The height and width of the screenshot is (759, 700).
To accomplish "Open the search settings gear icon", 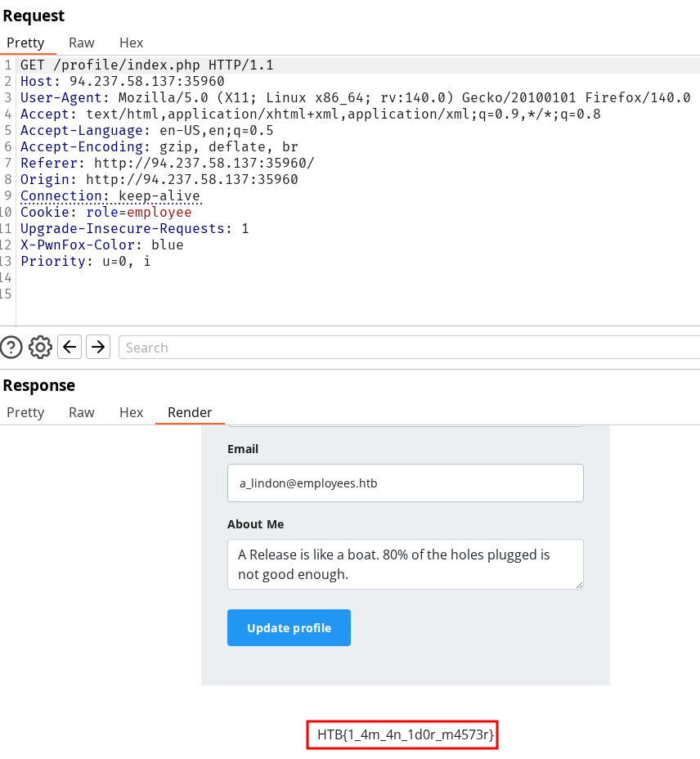I will (40, 348).
